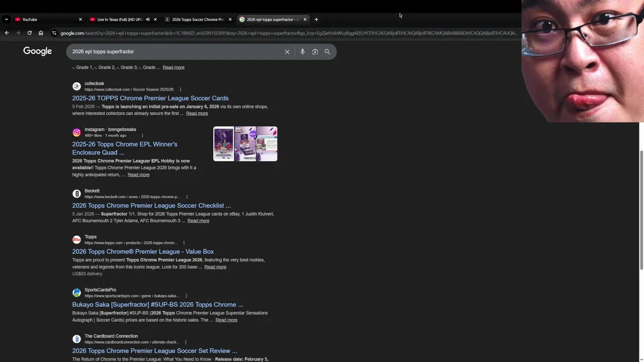644x362 pixels.
Task: Open Beckett Premier League Soccer Checklist link
Action: pos(151,206)
